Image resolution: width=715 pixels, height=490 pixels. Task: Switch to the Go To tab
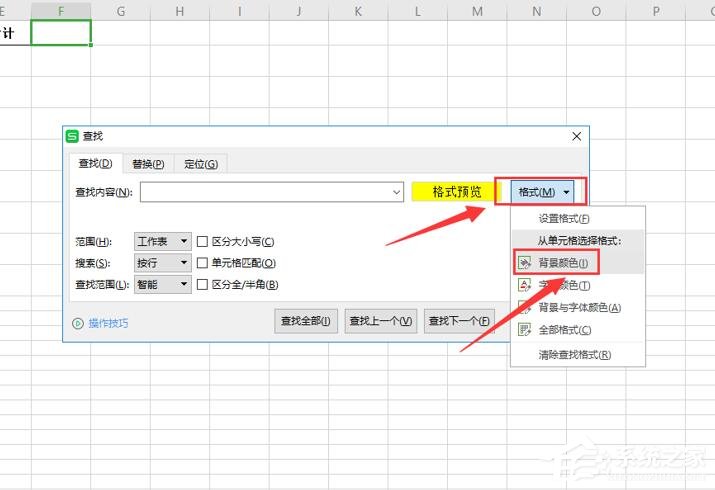[200, 164]
